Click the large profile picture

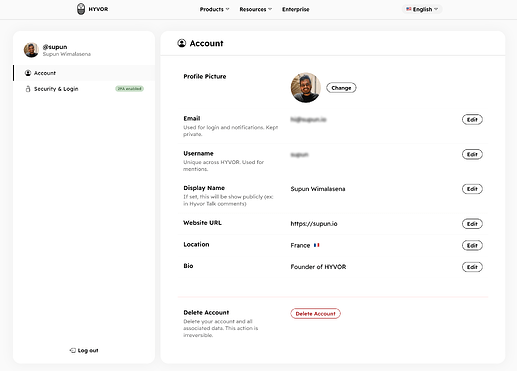306,88
